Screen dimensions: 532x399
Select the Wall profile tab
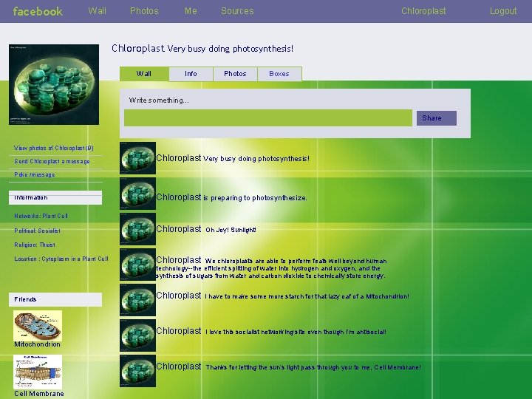144,74
